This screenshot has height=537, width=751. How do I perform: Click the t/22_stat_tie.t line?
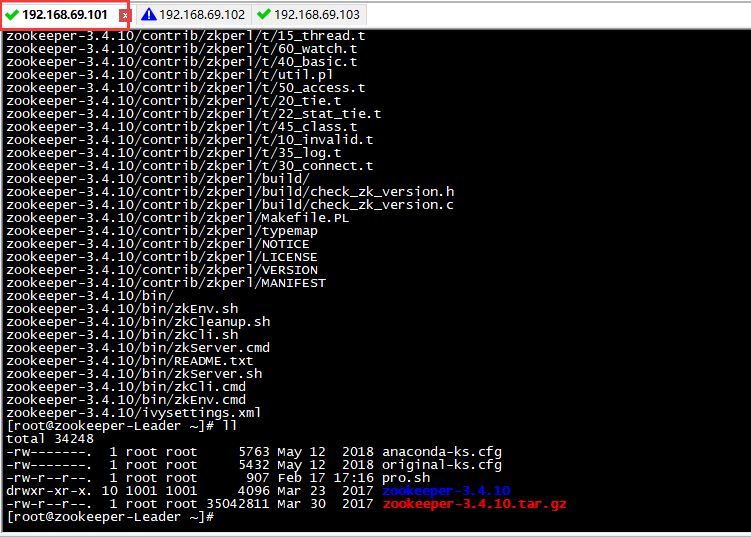[194, 114]
